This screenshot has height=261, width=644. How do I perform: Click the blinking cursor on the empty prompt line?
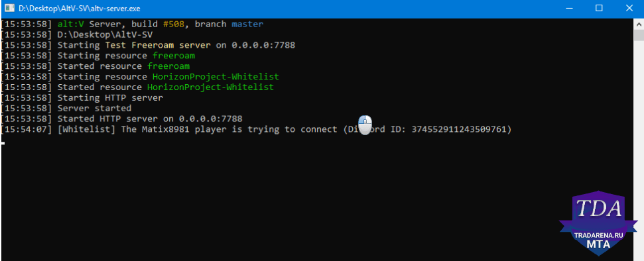point(3,143)
